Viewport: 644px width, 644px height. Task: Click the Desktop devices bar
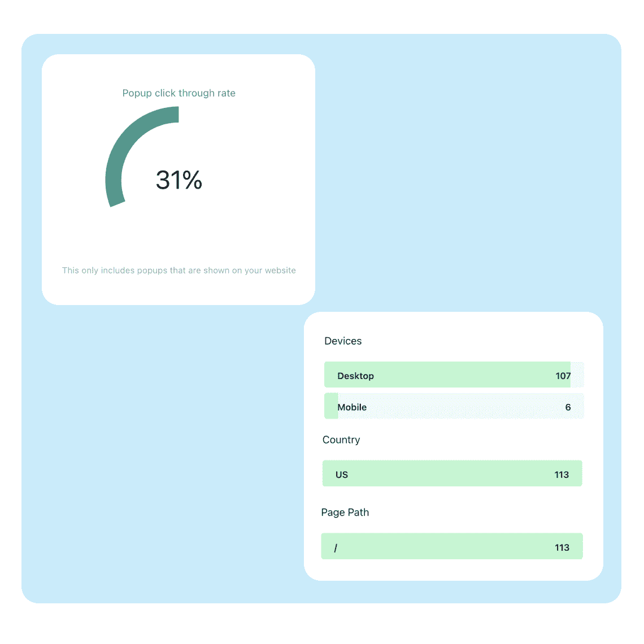pyautogui.click(x=454, y=375)
